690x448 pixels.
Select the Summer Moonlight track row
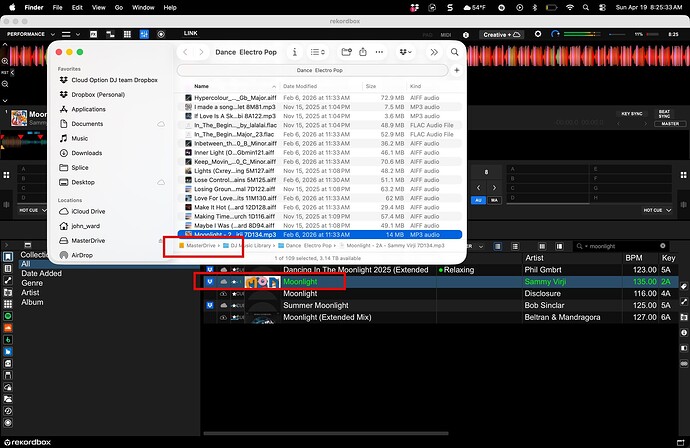pos(440,305)
